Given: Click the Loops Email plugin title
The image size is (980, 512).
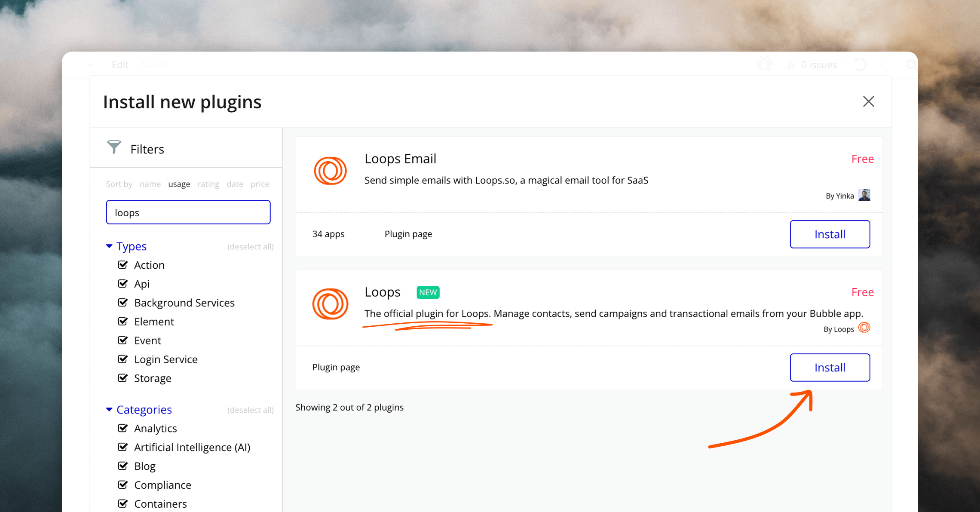Looking at the screenshot, I should click(x=400, y=159).
